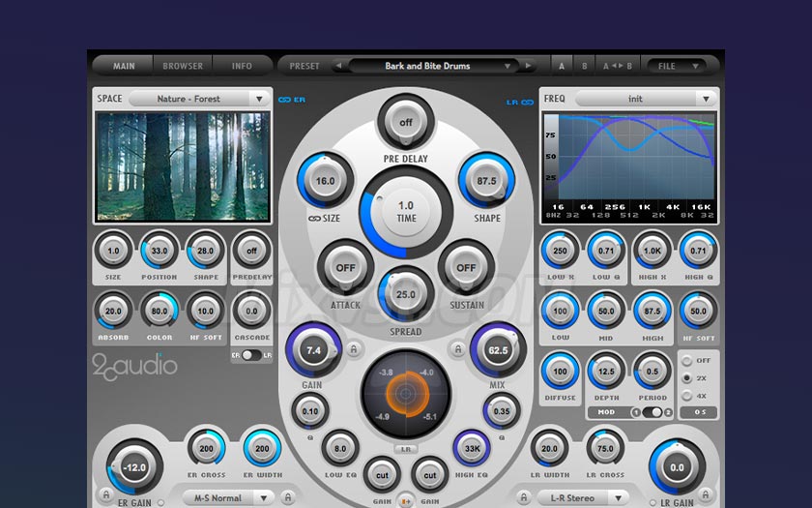The height and width of the screenshot is (508, 812).
Task: Switch to the INFO tab
Action: 242,66
